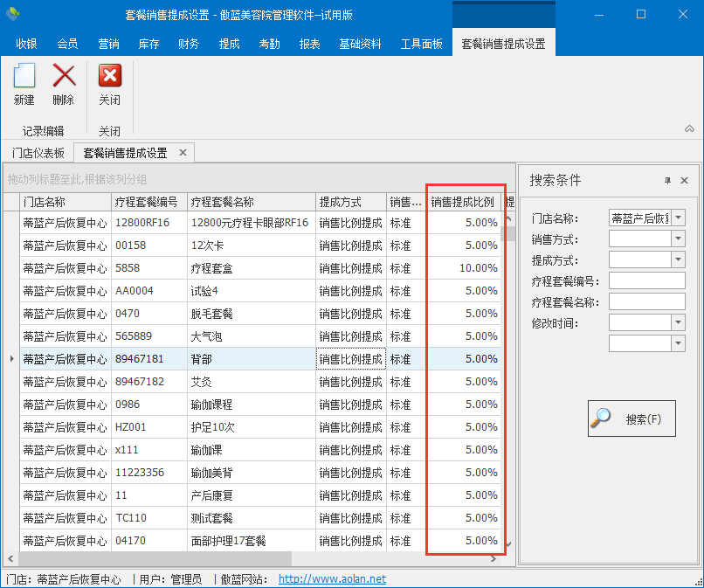Viewport: 704px width, 588px height.
Task: Open the first 修改时间 date dropdown
Action: (x=679, y=322)
